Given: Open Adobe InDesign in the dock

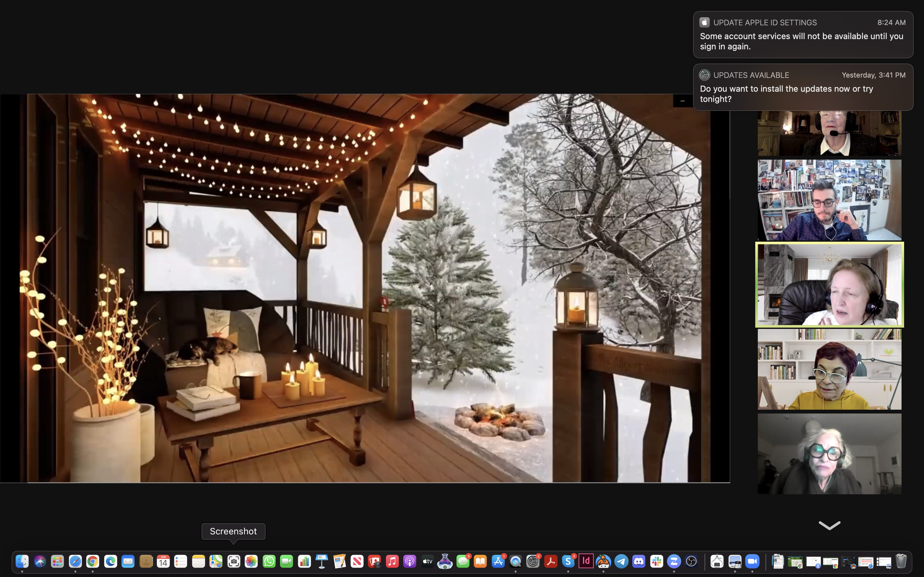Looking at the screenshot, I should coord(586,561).
